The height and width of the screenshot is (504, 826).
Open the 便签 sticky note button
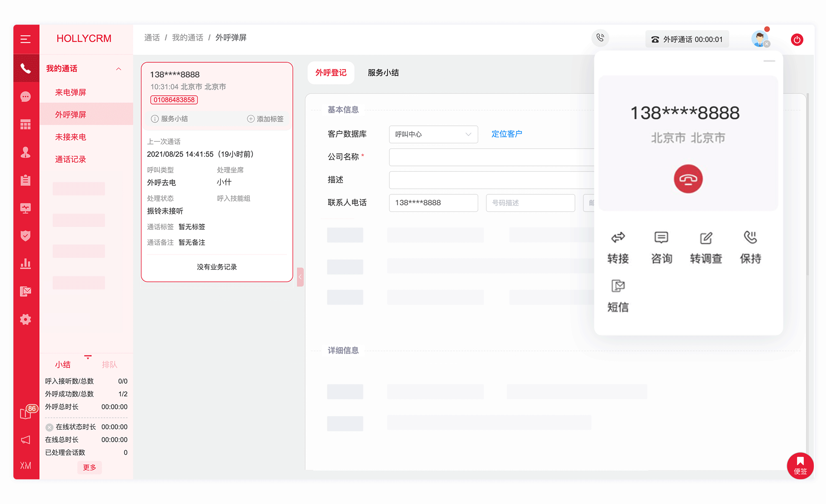[800, 465]
